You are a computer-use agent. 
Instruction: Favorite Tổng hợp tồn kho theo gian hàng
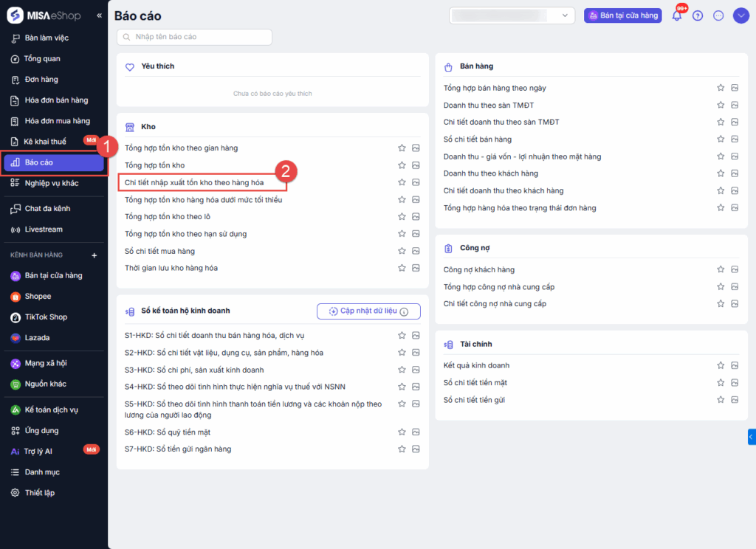pos(402,148)
